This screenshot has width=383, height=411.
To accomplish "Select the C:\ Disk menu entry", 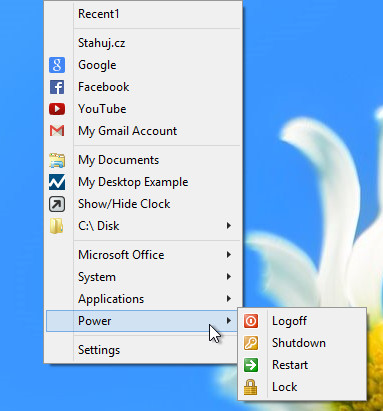I will (143, 226).
